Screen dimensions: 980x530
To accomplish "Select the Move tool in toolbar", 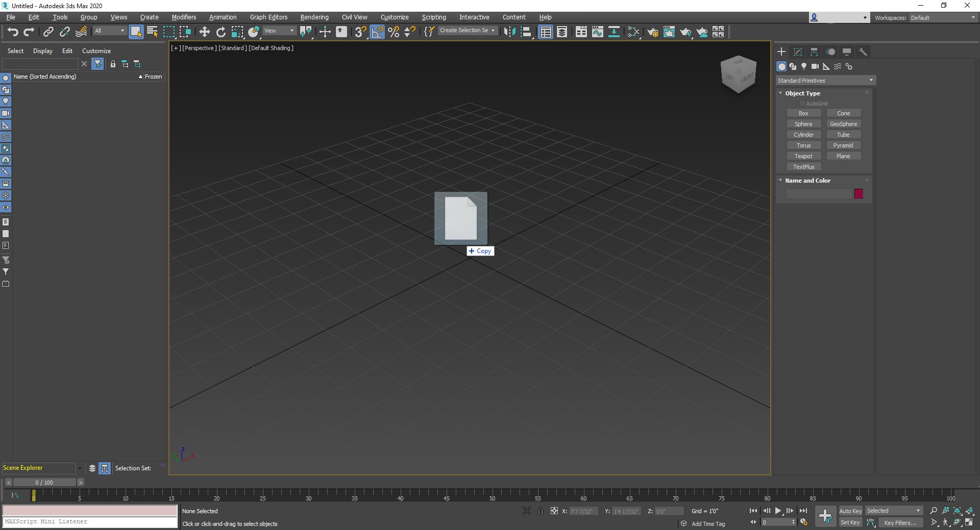I will (204, 32).
